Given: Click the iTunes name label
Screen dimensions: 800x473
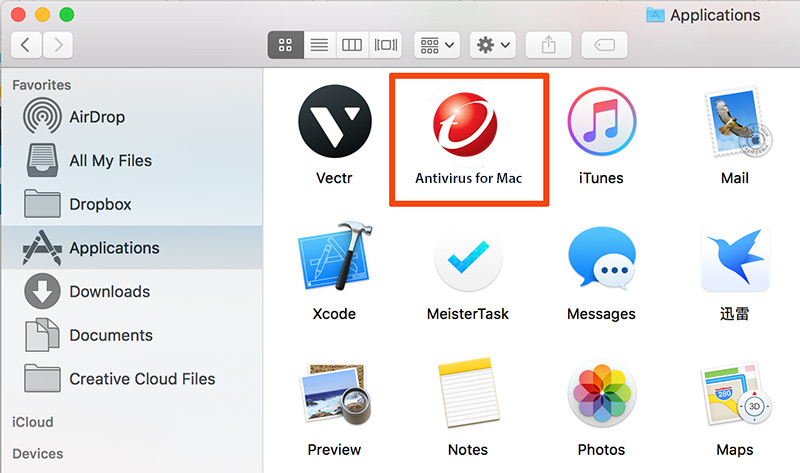Looking at the screenshot, I should pos(601,178).
